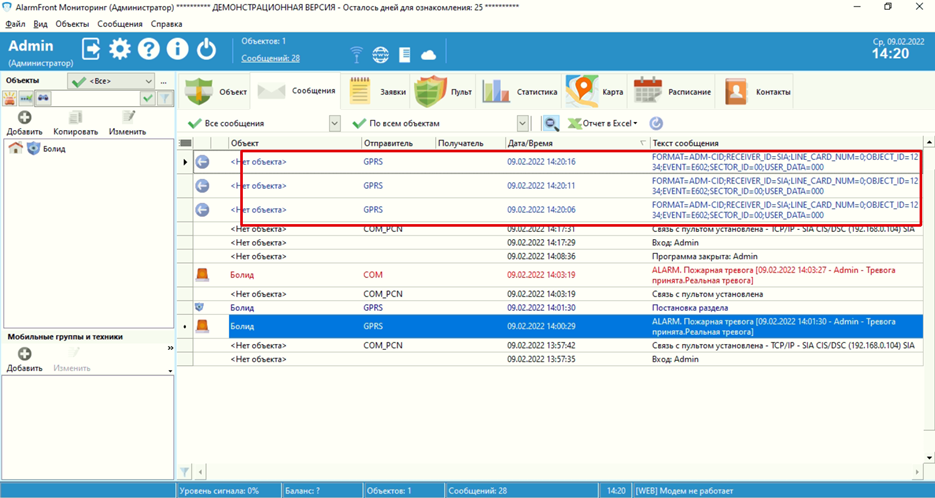Click the binoculars icon in objects panel

pos(43,99)
